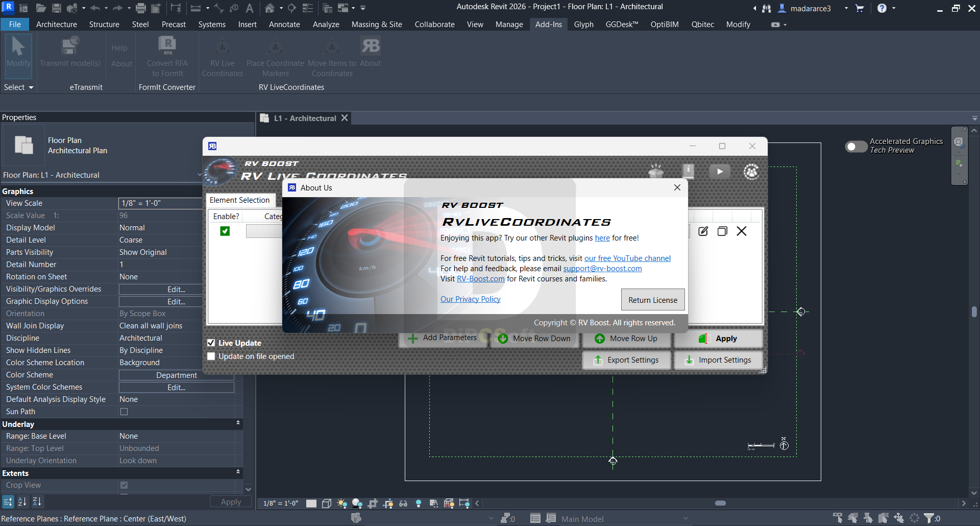Check Update on file opened checkbox
This screenshot has width=980, height=526.
click(x=211, y=356)
